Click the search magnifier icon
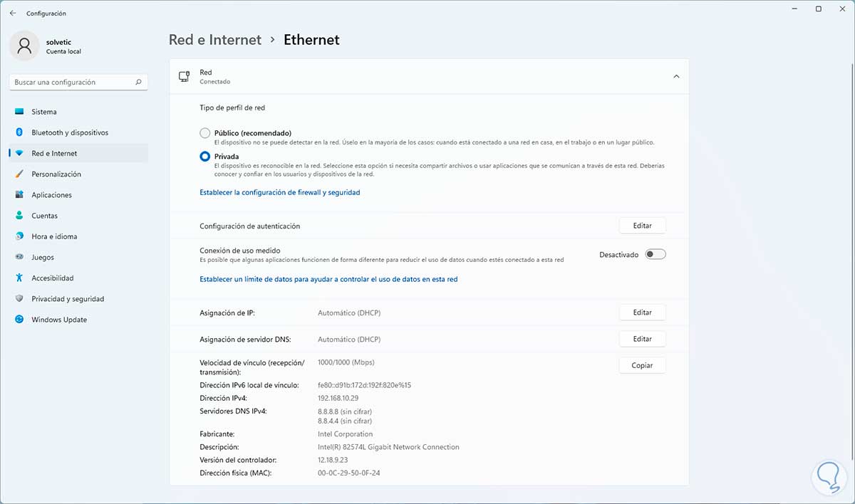This screenshot has width=855, height=504. tap(139, 83)
